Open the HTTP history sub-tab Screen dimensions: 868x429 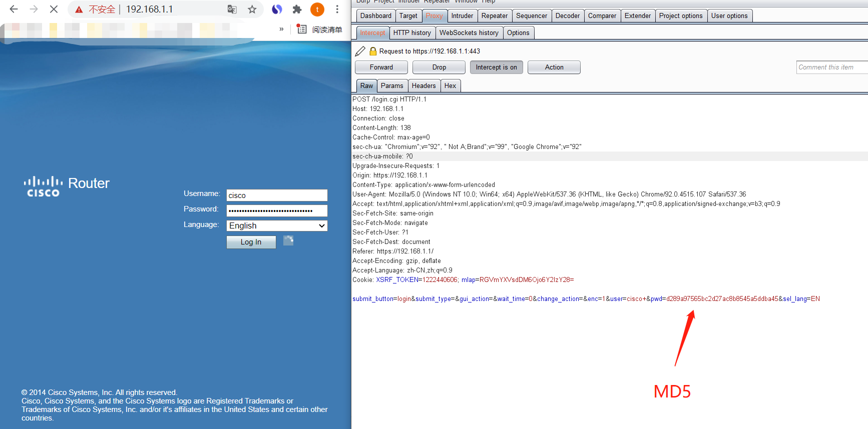click(x=412, y=32)
